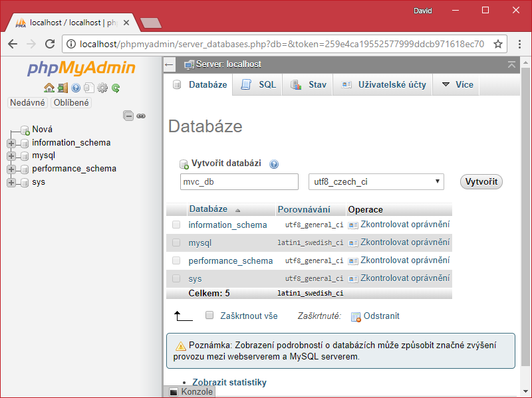Tick the checkbox beside information_schema row
This screenshot has width=532, height=398.
pyautogui.click(x=176, y=225)
